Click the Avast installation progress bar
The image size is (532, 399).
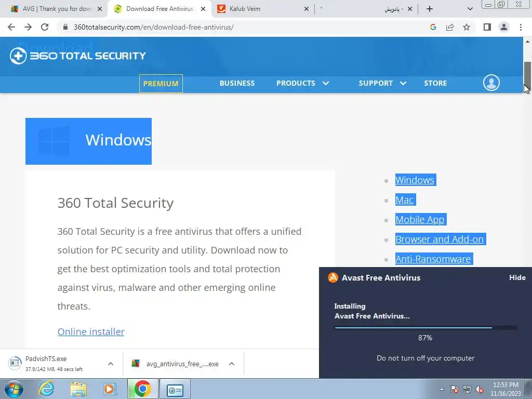425,328
